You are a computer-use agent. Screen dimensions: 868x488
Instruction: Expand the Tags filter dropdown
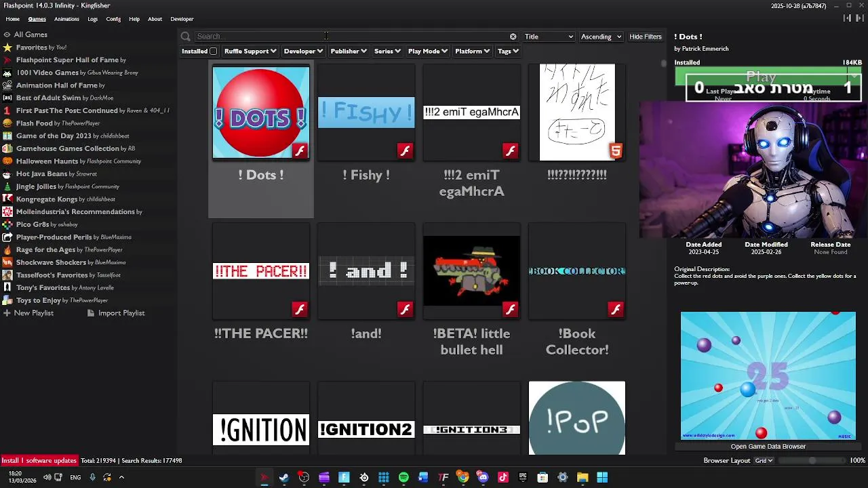(508, 52)
